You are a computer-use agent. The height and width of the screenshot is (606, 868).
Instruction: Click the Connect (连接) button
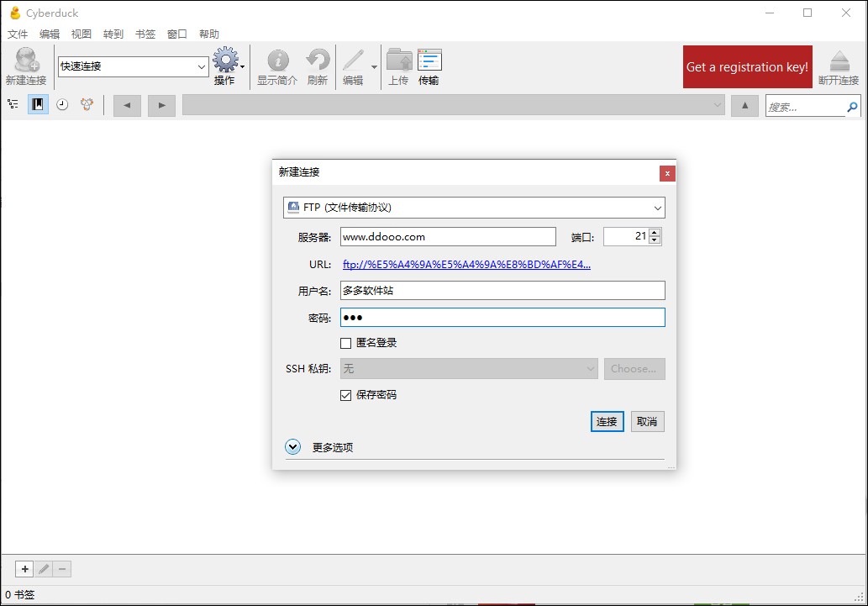tap(607, 422)
